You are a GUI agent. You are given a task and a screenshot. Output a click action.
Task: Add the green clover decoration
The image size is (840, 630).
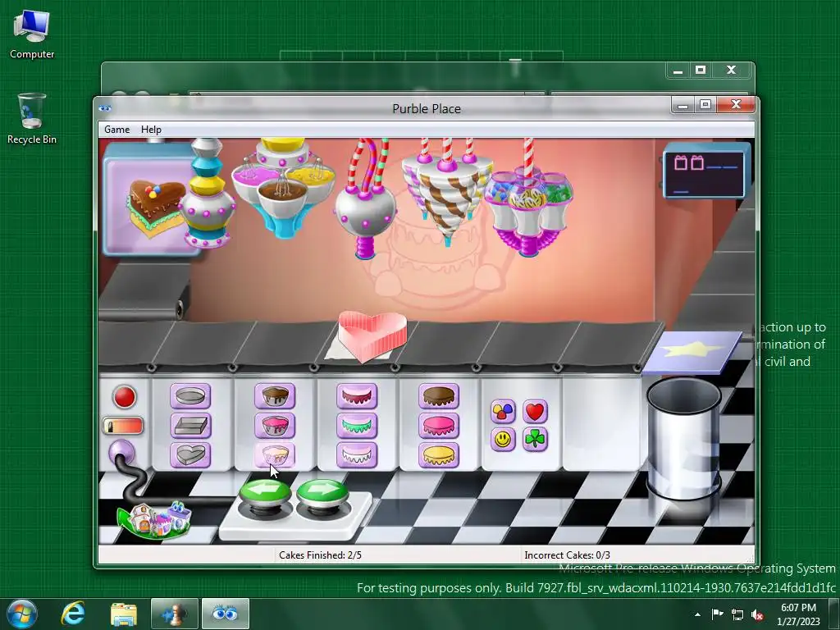click(535, 440)
